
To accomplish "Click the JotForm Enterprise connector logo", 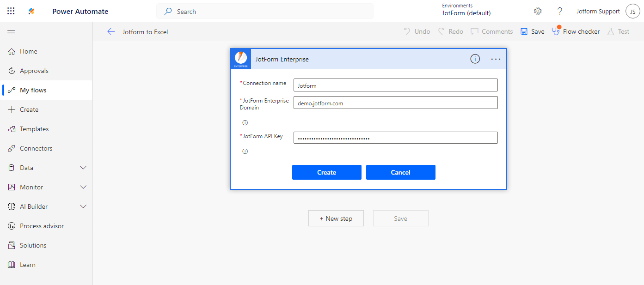I will pos(240,59).
